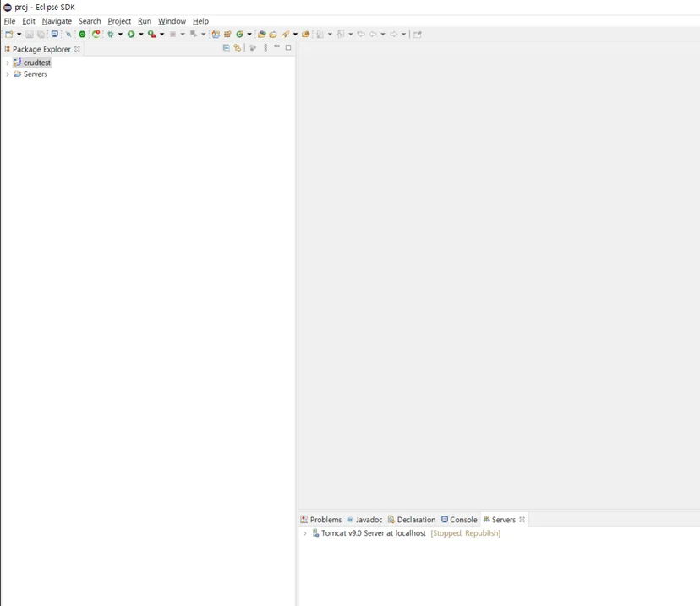Click the New Java Package icon

click(x=227, y=35)
